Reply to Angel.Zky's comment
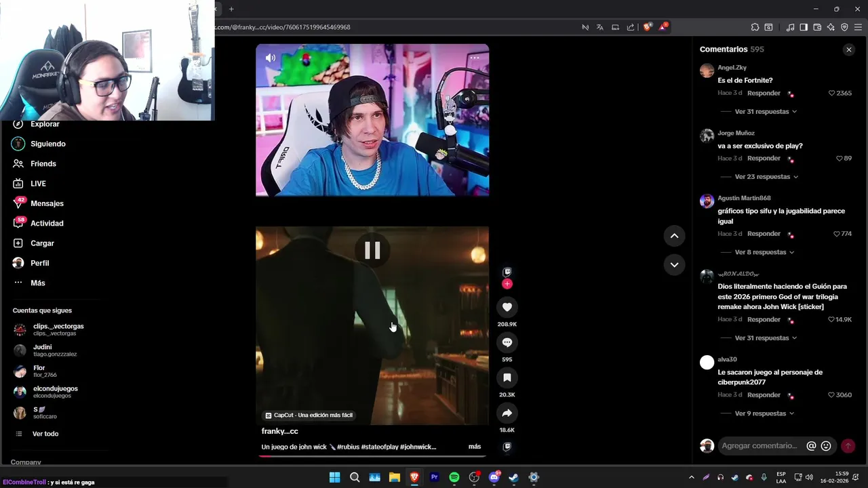 [x=764, y=93]
